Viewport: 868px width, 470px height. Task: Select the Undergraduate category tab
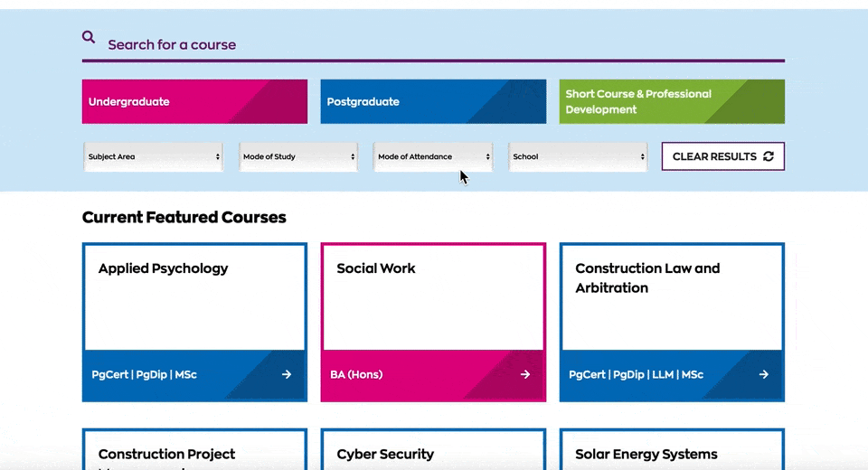[194, 101]
